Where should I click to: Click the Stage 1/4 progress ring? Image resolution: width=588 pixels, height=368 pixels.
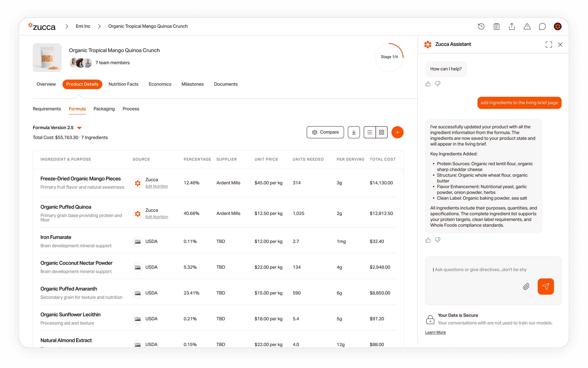tap(389, 57)
